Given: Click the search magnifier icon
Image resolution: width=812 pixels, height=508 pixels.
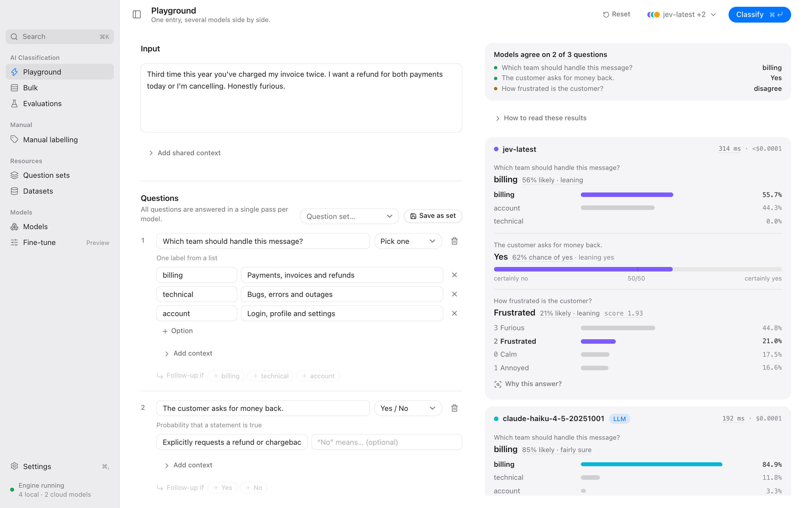Looking at the screenshot, I should click(14, 37).
